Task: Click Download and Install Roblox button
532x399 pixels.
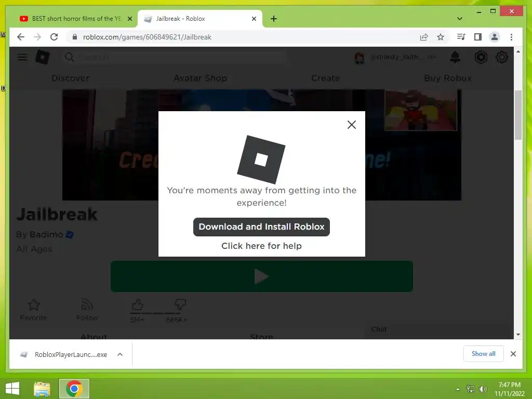Action: point(261,227)
